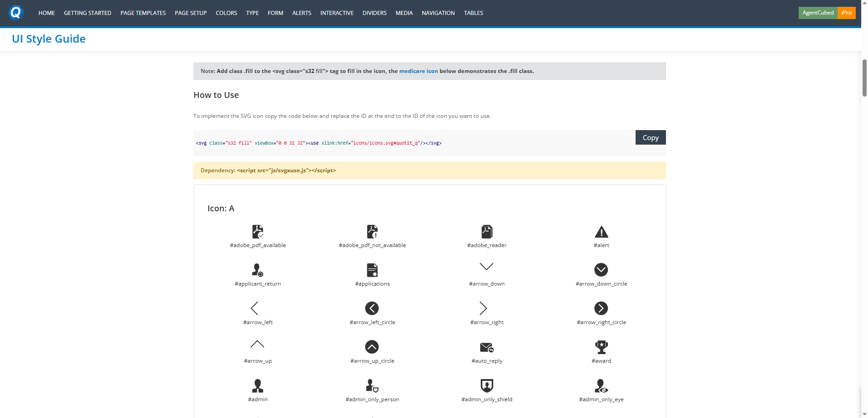The width and height of the screenshot is (868, 418).
Task: Select the adobe_pdf_available icon
Action: pos(258,232)
